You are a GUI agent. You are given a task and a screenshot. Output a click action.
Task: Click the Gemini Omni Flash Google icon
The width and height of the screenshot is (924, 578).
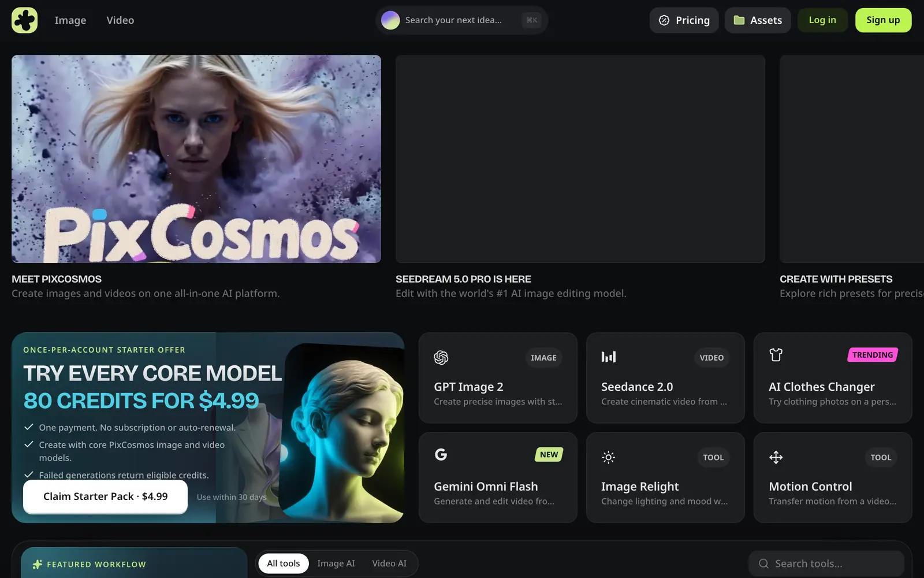point(441,455)
